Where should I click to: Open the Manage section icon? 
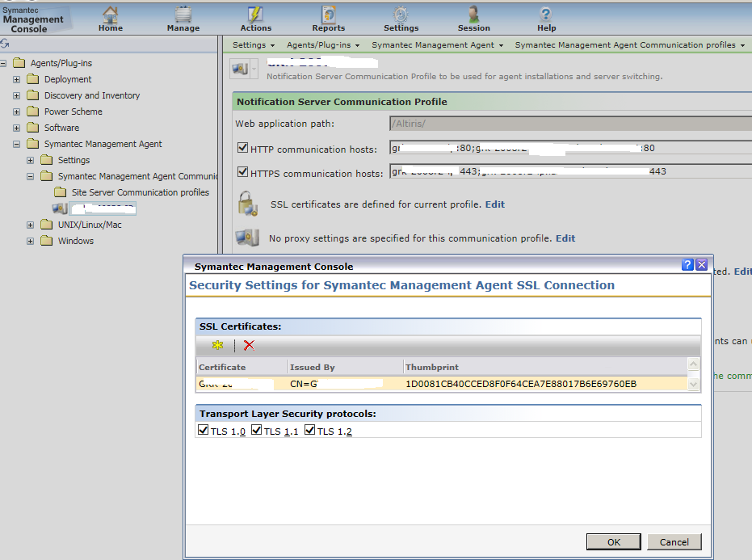[x=182, y=15]
